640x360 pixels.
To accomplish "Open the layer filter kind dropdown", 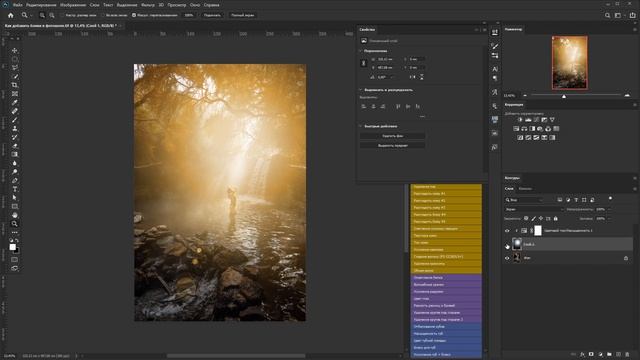I will tap(524, 200).
